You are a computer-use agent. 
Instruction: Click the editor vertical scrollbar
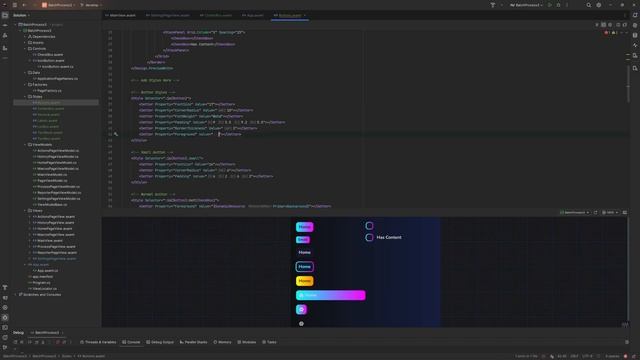point(628,84)
